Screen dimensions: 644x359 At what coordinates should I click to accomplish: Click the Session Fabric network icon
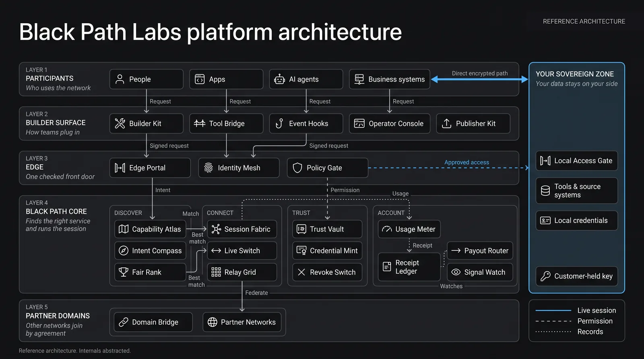pos(216,229)
